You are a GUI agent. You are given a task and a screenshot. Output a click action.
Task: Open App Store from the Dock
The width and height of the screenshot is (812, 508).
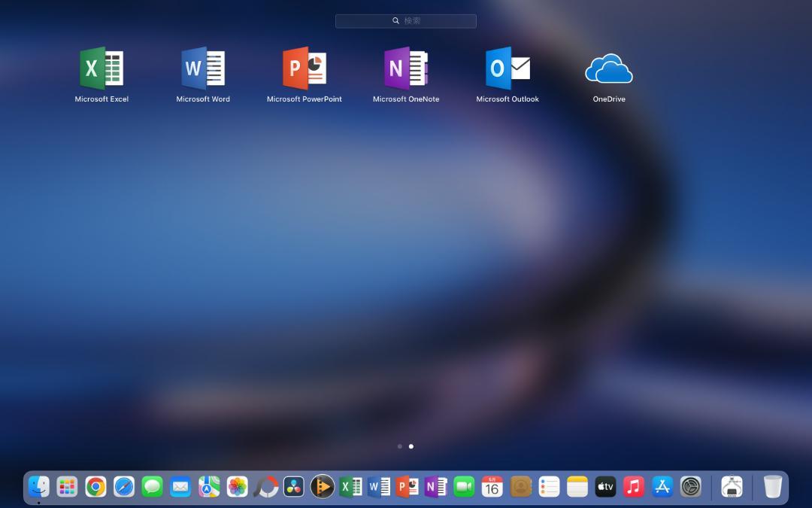click(662, 487)
